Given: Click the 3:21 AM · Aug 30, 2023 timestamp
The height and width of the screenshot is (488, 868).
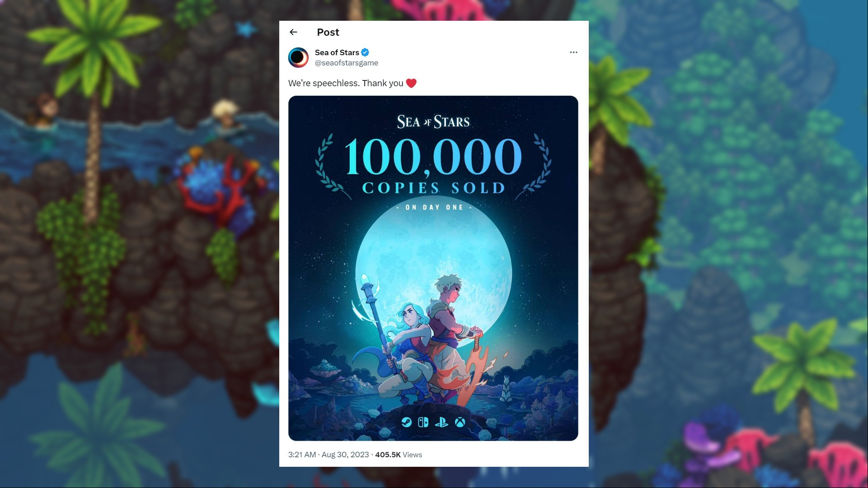Looking at the screenshot, I should pos(328,455).
